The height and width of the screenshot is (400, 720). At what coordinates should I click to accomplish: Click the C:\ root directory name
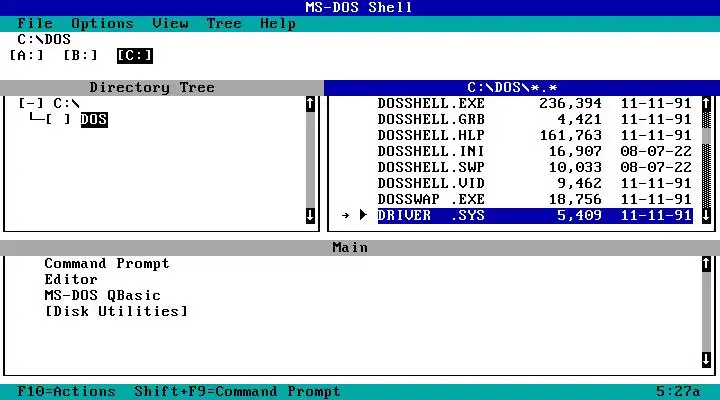coord(67,103)
